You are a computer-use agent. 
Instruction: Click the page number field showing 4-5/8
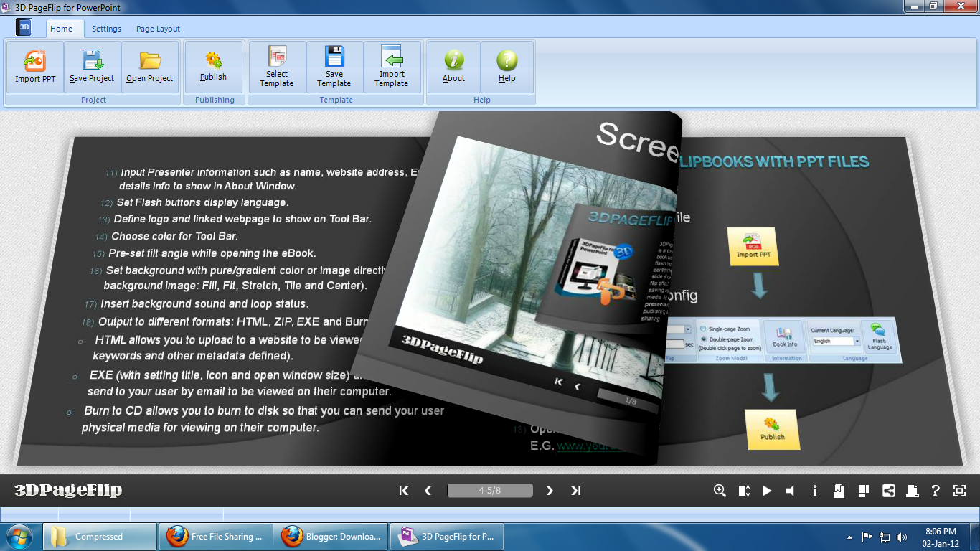point(490,491)
